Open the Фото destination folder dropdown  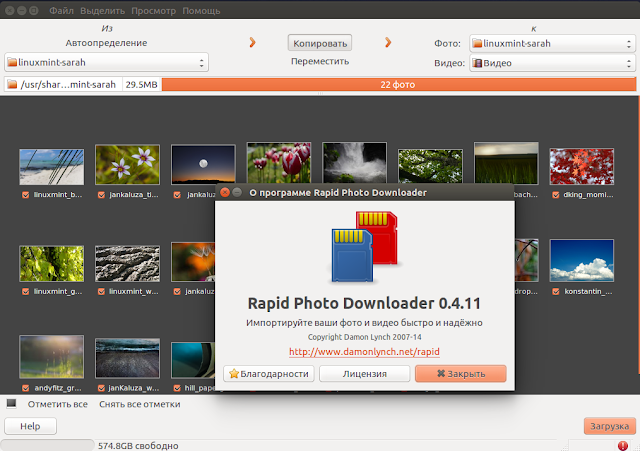(x=552, y=43)
